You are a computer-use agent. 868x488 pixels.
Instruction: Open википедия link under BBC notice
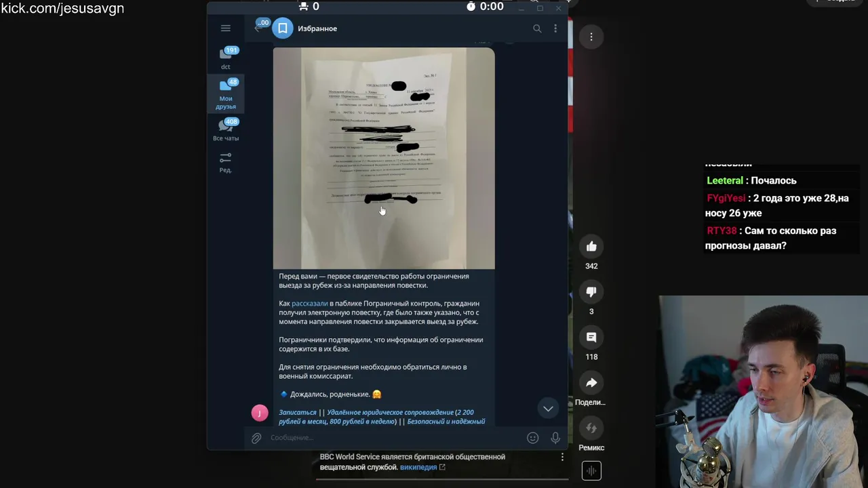[x=418, y=467]
